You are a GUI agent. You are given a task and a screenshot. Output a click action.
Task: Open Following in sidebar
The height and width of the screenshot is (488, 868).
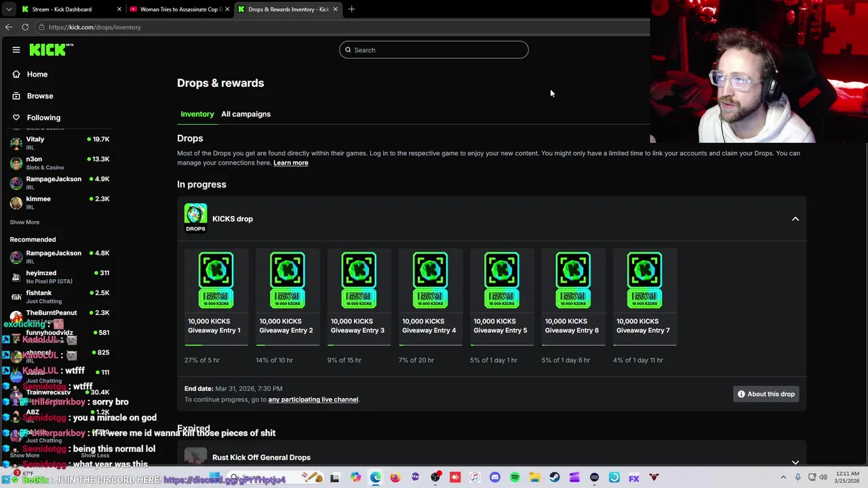tap(43, 117)
